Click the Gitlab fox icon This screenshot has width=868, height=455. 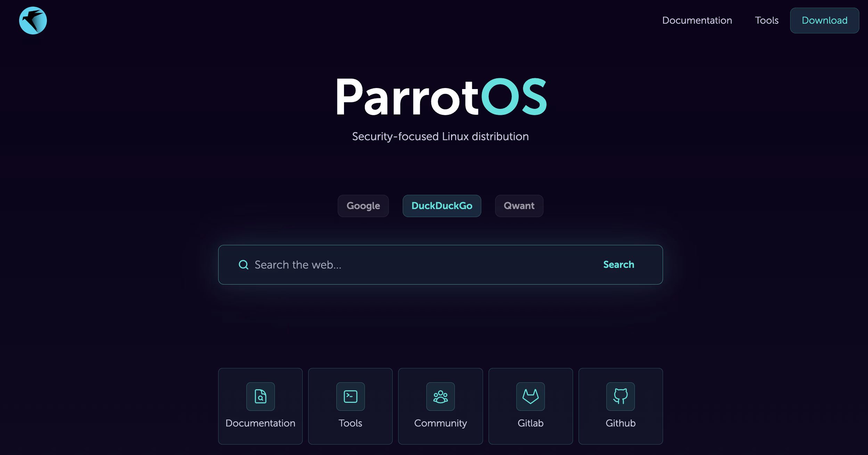[531, 397]
